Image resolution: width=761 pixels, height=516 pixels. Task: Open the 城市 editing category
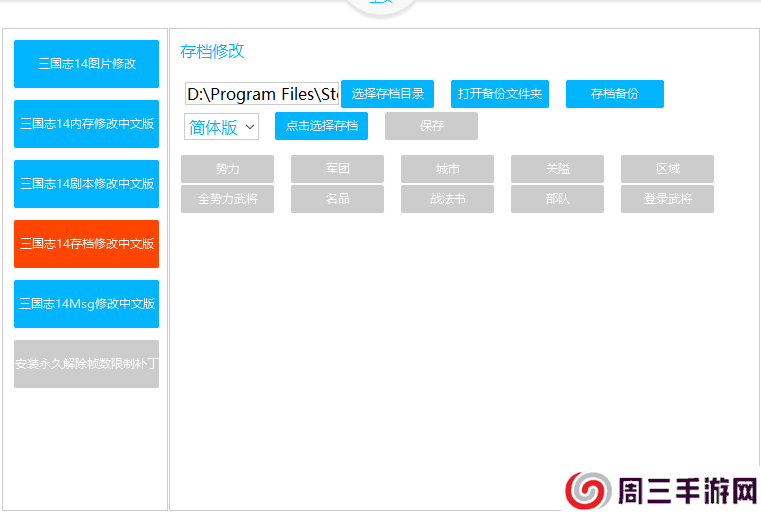point(447,169)
